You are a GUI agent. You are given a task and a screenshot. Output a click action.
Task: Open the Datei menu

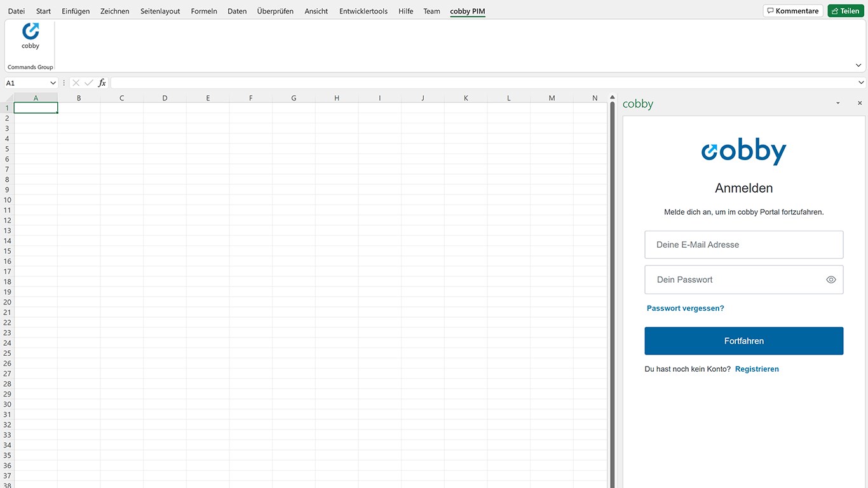tap(17, 11)
